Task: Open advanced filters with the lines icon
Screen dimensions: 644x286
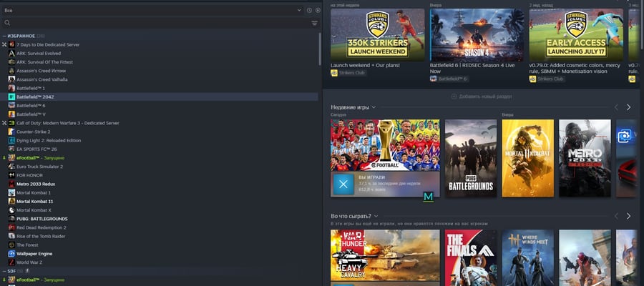Action: pos(315,23)
